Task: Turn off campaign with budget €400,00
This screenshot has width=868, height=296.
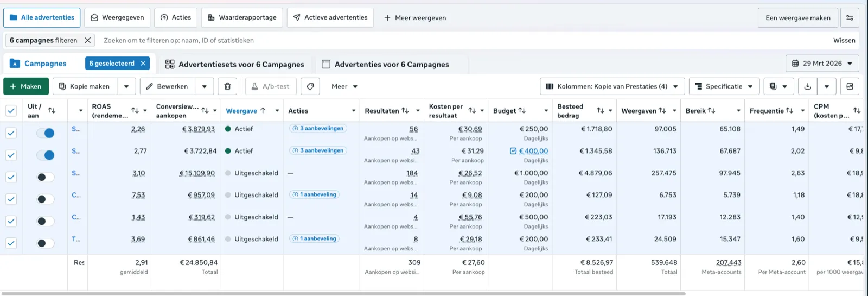Action: (46, 155)
